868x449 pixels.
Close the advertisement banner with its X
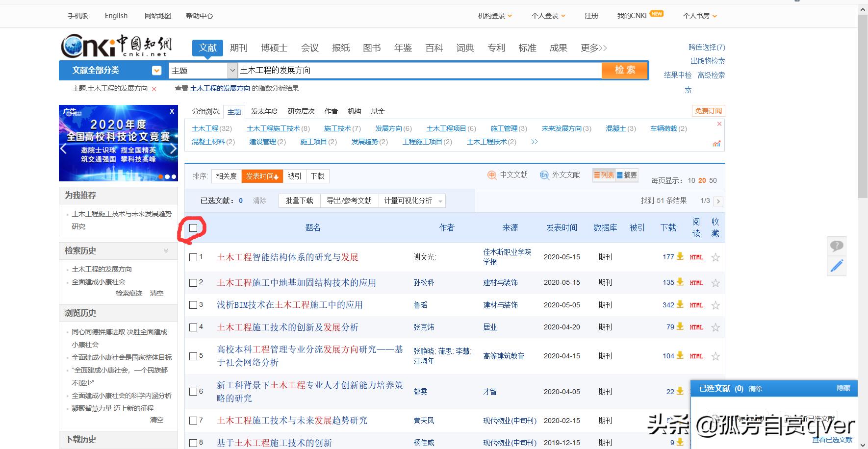(x=172, y=111)
